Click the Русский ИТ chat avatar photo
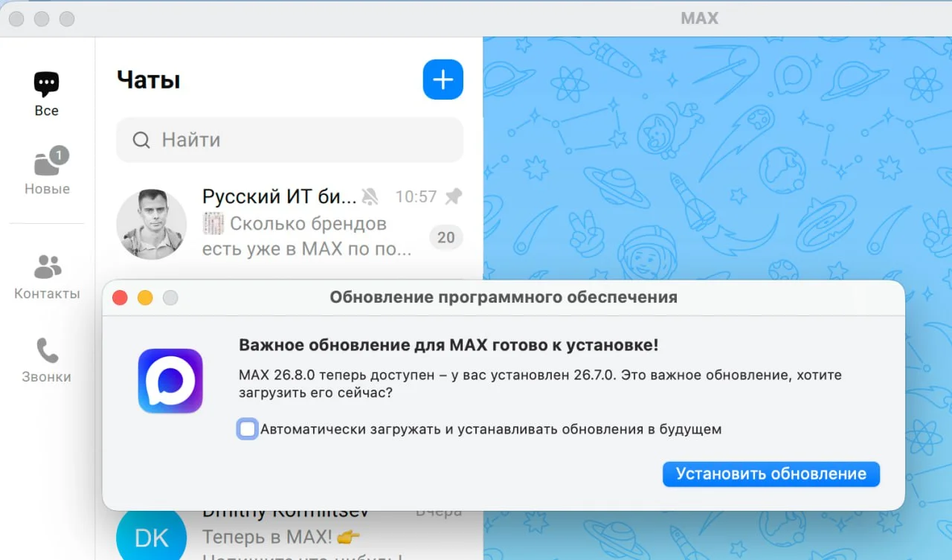The height and width of the screenshot is (560, 952). click(x=152, y=224)
